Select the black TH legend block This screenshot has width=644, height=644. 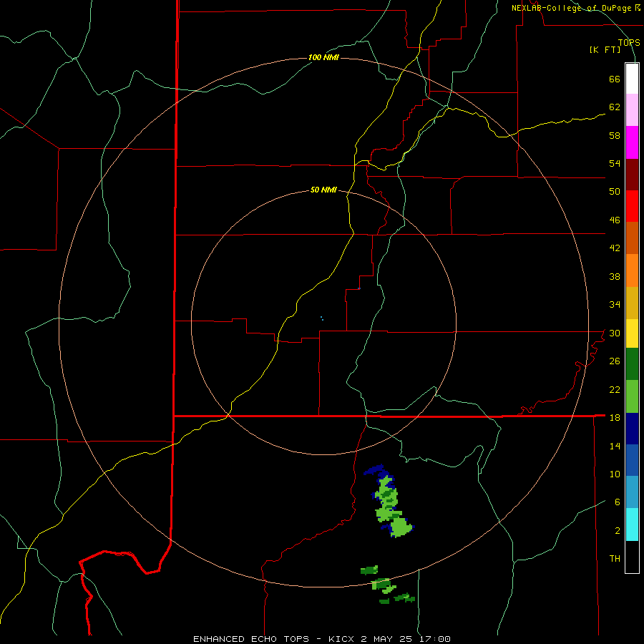click(x=632, y=557)
